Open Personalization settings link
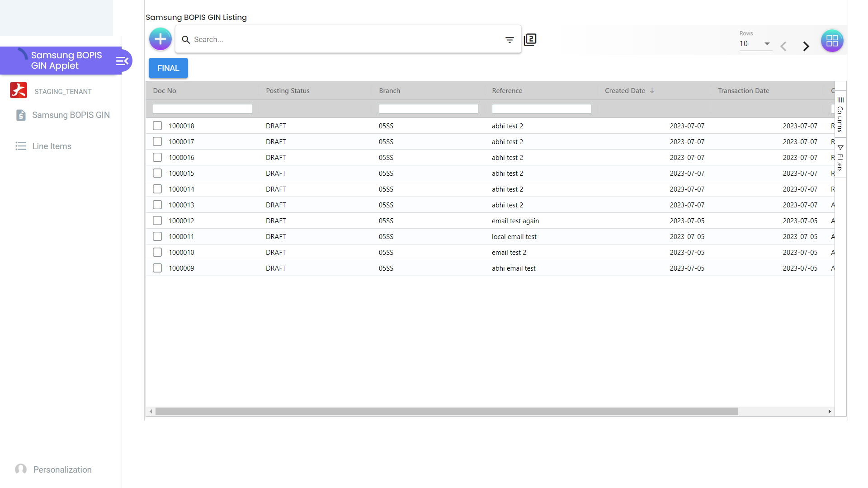Screen dimensions: 868x488 coord(62,470)
